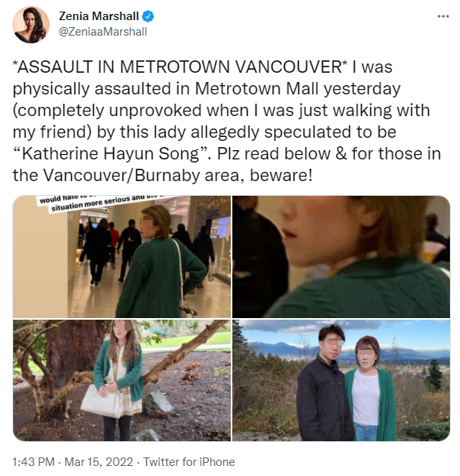Click the "Metrotown Mall yesterday" text

click(x=297, y=89)
